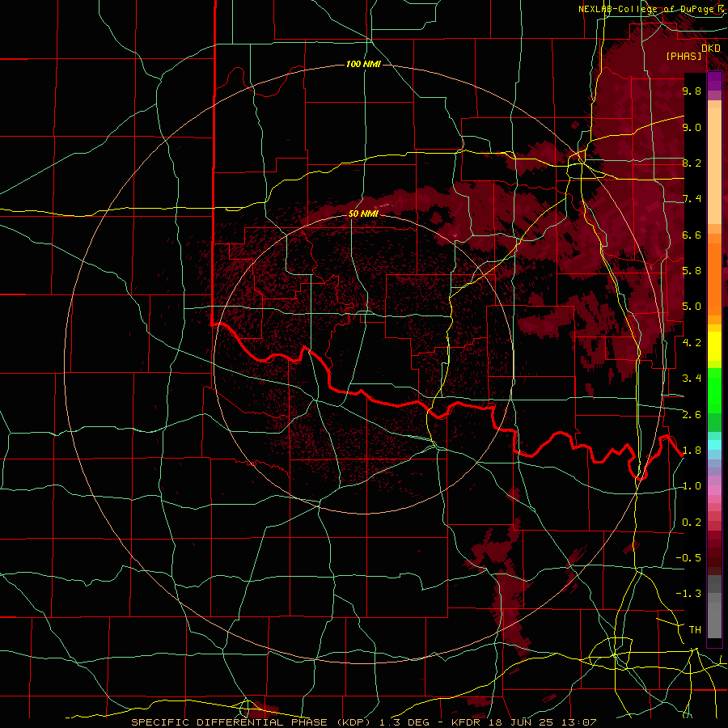This screenshot has width=728, height=728.
Task: Click the 6.6 color scale value
Action: pos(692,235)
